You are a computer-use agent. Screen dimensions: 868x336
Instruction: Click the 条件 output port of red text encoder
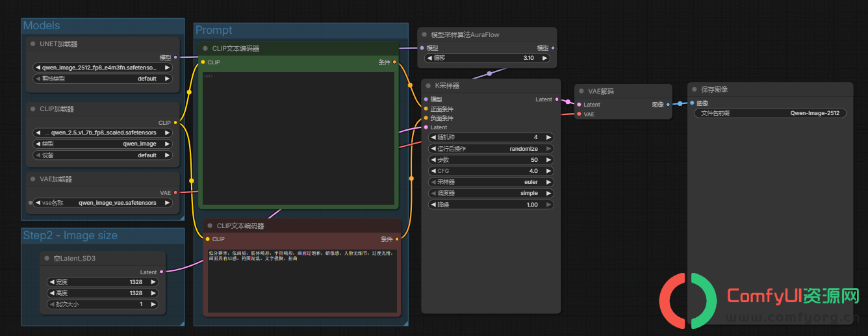point(398,239)
